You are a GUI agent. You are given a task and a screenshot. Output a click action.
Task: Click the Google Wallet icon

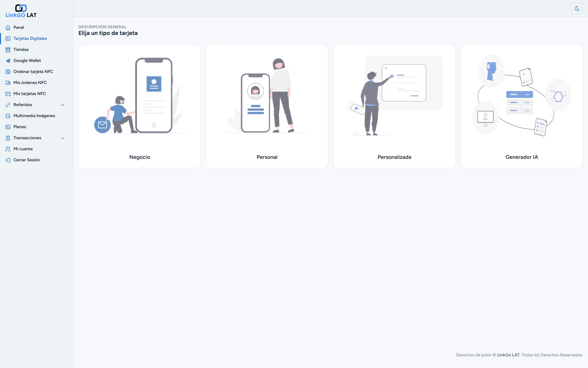point(8,61)
